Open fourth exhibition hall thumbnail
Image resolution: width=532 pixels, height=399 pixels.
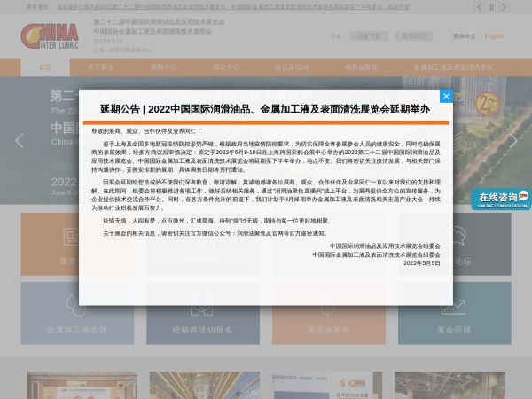click(x=450, y=385)
